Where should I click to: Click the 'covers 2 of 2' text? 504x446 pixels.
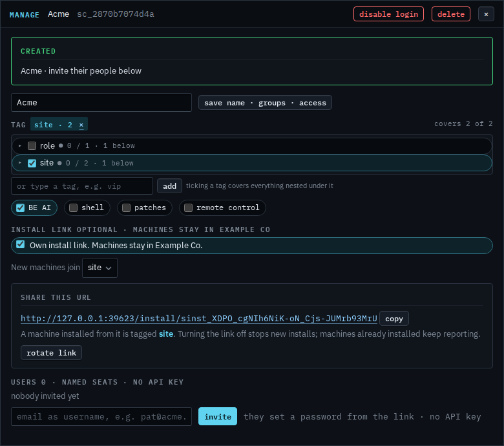[x=463, y=124]
